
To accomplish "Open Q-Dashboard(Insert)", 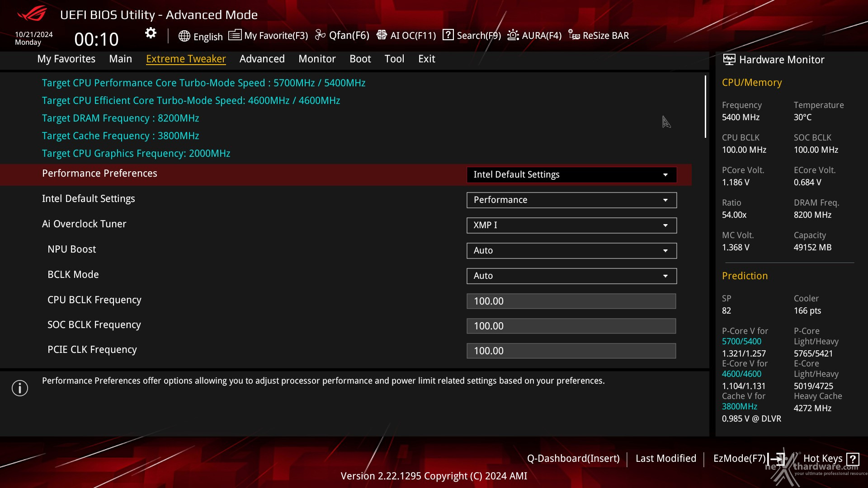I will click(573, 459).
